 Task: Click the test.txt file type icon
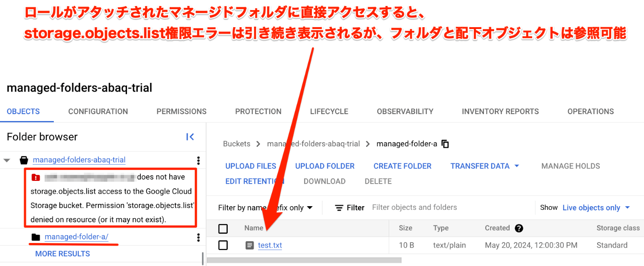[250, 245]
